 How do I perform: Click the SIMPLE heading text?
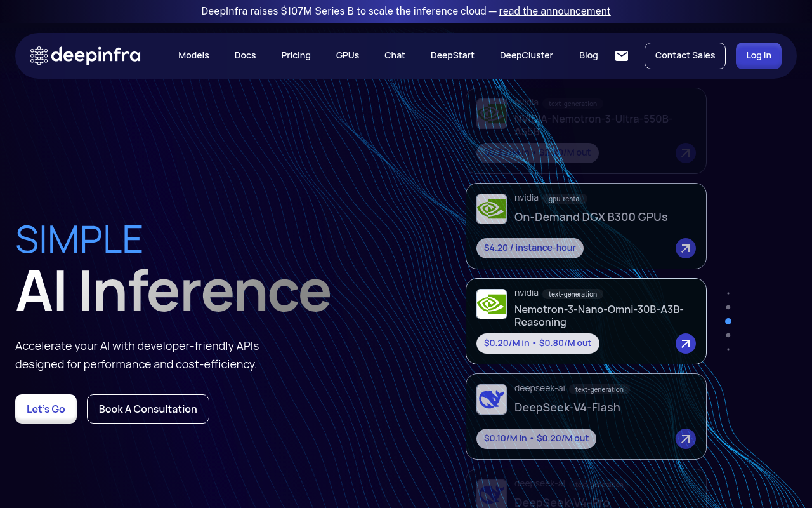pyautogui.click(x=79, y=239)
